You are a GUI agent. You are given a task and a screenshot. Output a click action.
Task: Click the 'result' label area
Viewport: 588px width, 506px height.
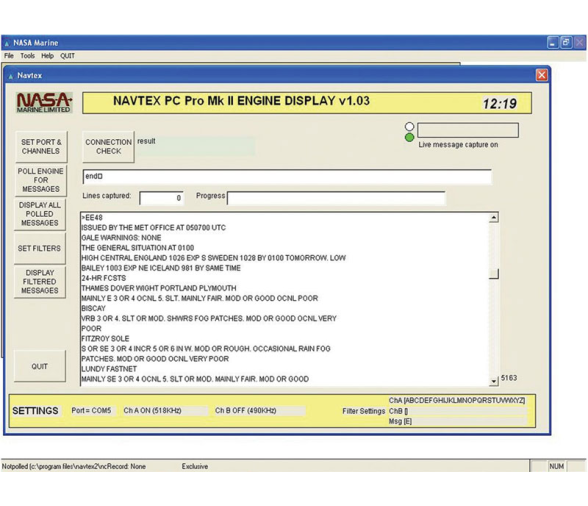pyautogui.click(x=196, y=146)
